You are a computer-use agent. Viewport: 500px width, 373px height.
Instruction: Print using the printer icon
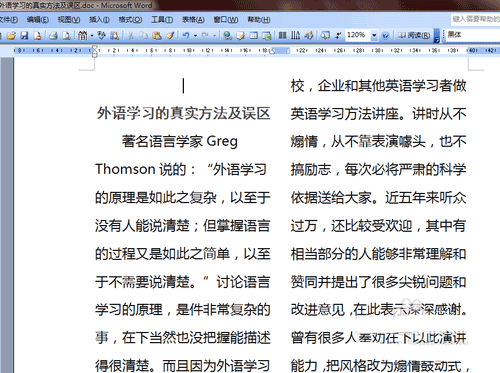(x=53, y=35)
